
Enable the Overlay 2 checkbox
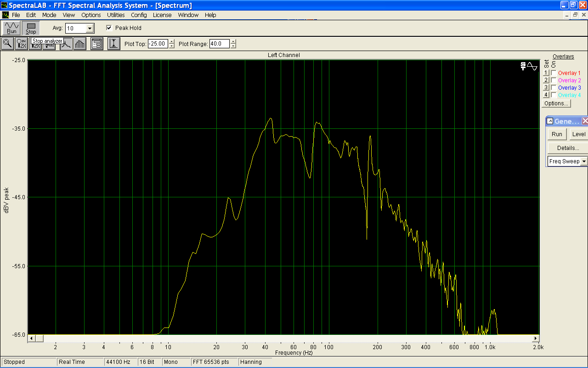click(554, 80)
